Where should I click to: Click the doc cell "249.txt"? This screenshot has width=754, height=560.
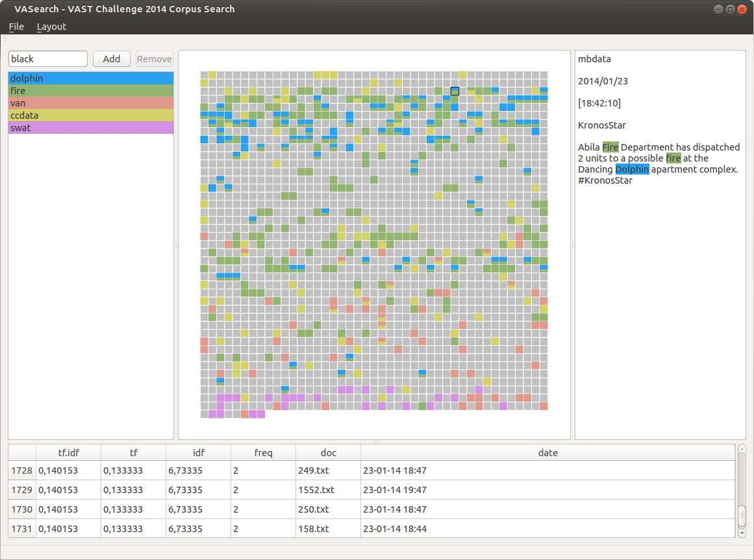pyautogui.click(x=328, y=470)
